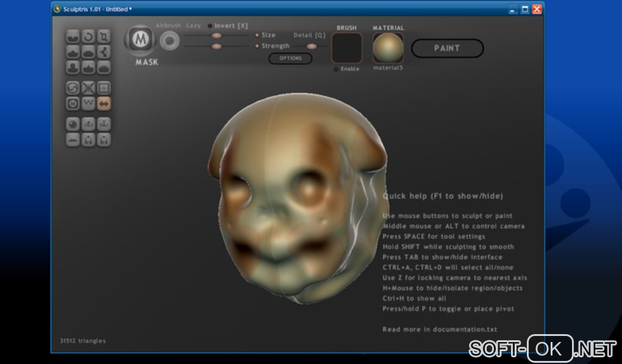Select the Smooth sculpting tool
The width and height of the screenshot is (622, 364).
[104, 68]
